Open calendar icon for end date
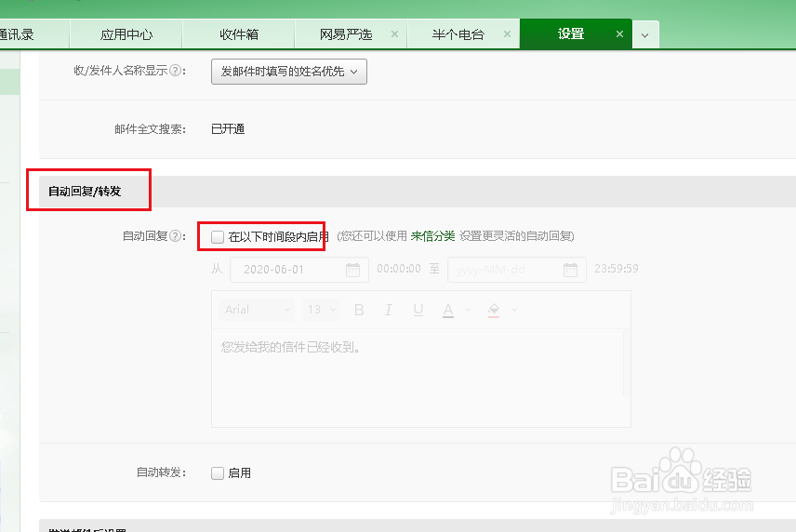 [x=570, y=270]
